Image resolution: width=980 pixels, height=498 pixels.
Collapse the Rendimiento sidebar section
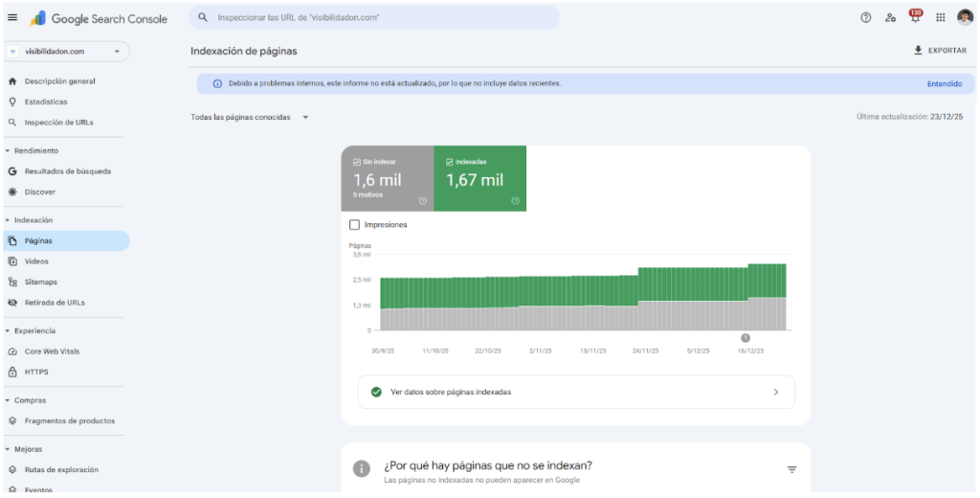pyautogui.click(x=8, y=150)
